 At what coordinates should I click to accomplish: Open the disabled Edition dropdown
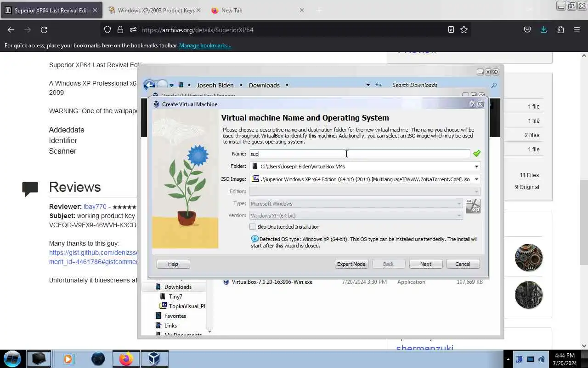point(365,191)
